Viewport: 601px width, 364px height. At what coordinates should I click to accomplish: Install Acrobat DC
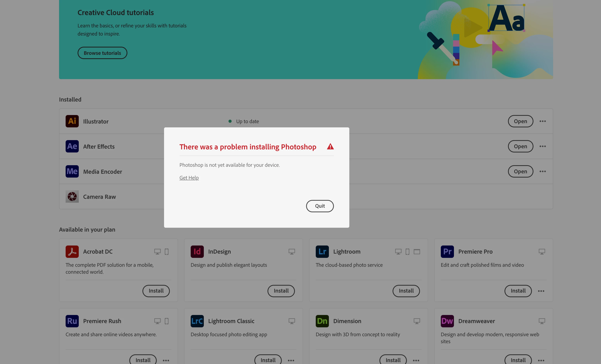156,291
